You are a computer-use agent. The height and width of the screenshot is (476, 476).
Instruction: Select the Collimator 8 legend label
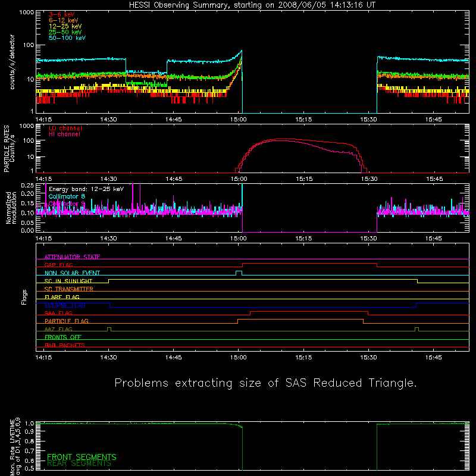pyautogui.click(x=67, y=196)
